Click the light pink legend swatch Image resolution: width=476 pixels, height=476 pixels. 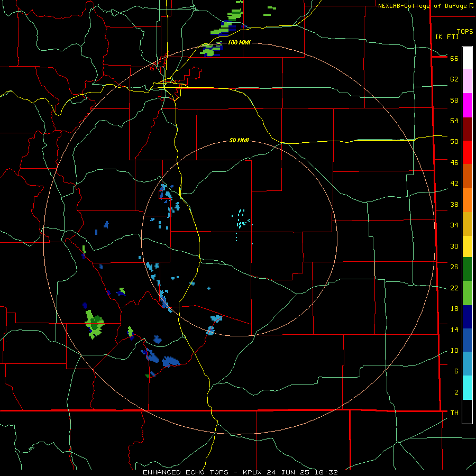click(467, 81)
